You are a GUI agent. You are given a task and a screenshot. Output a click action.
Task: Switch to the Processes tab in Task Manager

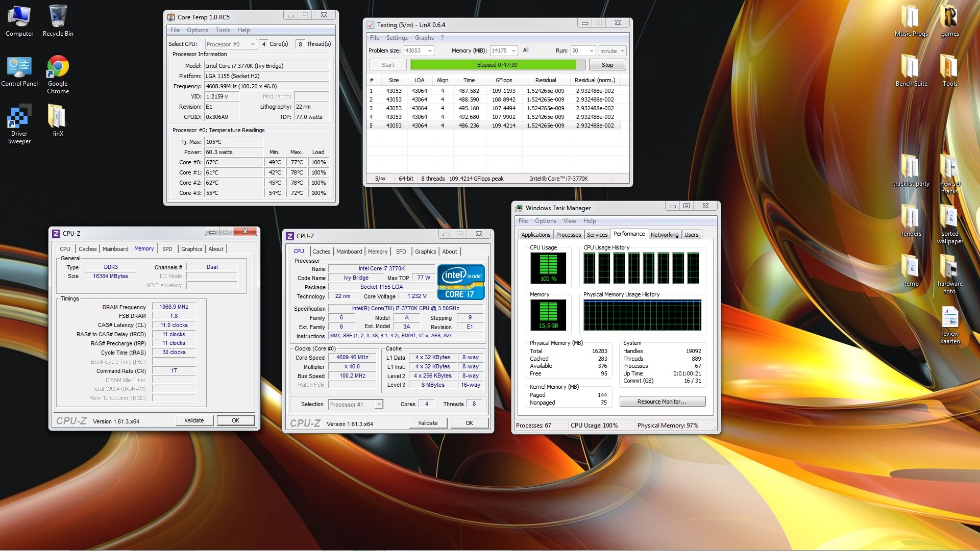coord(568,235)
